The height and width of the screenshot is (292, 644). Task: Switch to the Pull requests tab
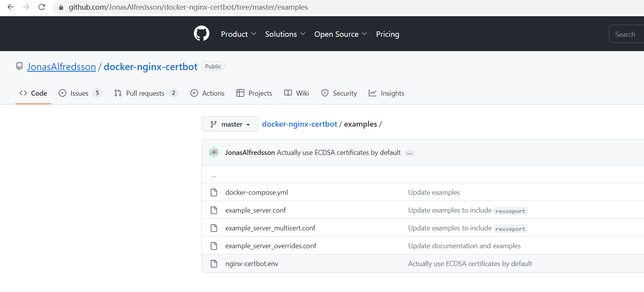click(145, 93)
